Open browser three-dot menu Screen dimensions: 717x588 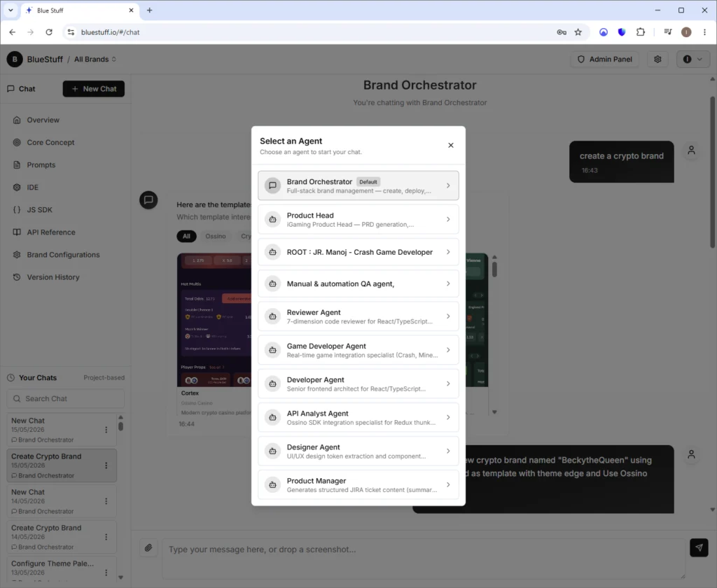click(x=704, y=32)
